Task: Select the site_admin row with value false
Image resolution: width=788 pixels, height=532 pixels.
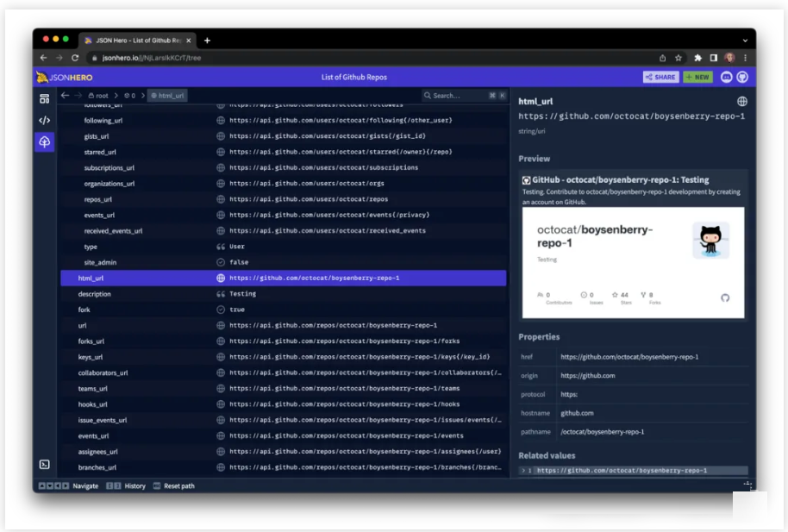Action: (x=283, y=262)
